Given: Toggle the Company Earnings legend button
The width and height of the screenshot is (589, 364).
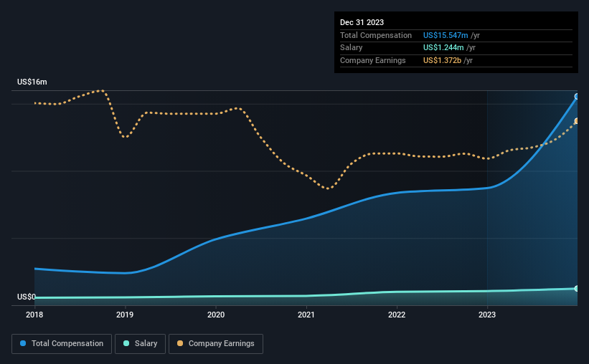Looking at the screenshot, I should [x=216, y=344].
